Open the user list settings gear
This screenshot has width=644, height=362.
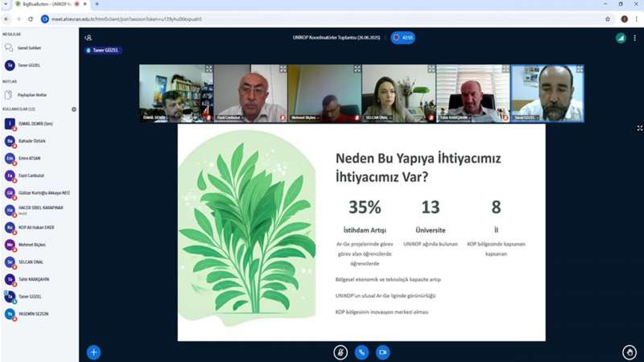(x=74, y=109)
